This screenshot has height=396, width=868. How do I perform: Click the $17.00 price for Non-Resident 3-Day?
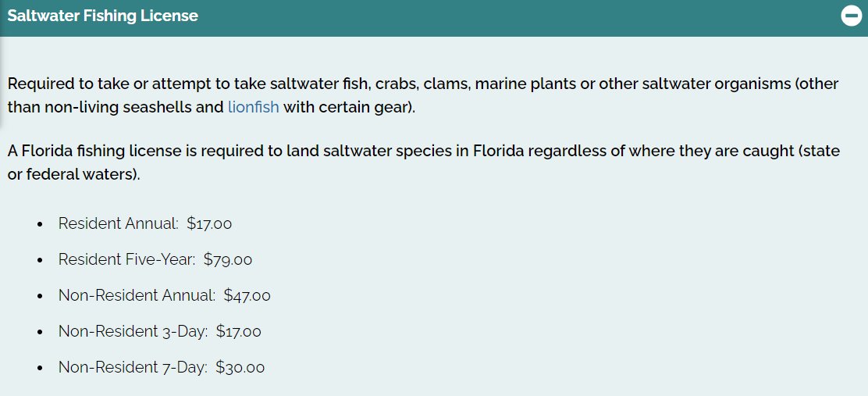(x=239, y=331)
